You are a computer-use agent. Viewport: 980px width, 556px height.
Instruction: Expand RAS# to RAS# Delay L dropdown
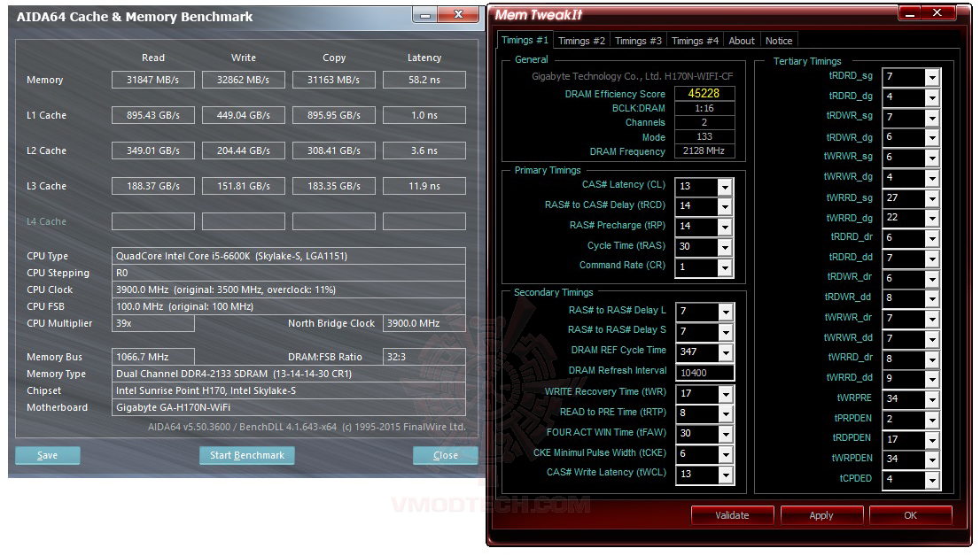click(x=726, y=312)
